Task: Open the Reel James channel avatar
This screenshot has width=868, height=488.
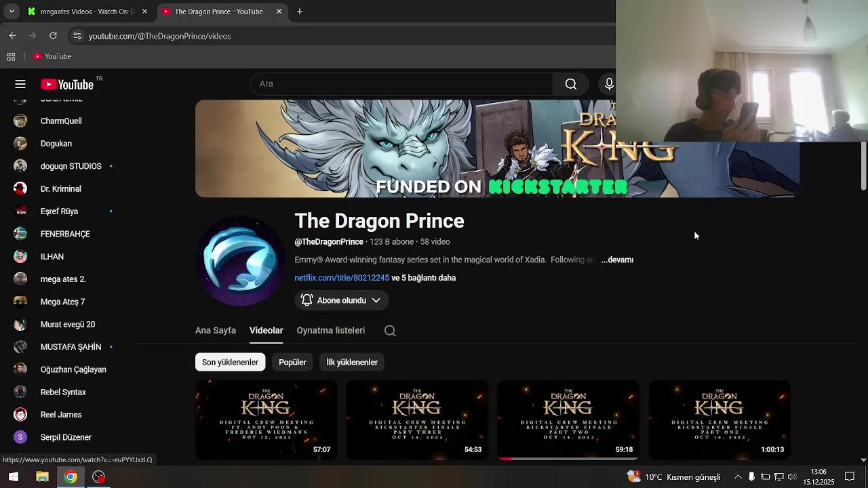Action: point(20,415)
